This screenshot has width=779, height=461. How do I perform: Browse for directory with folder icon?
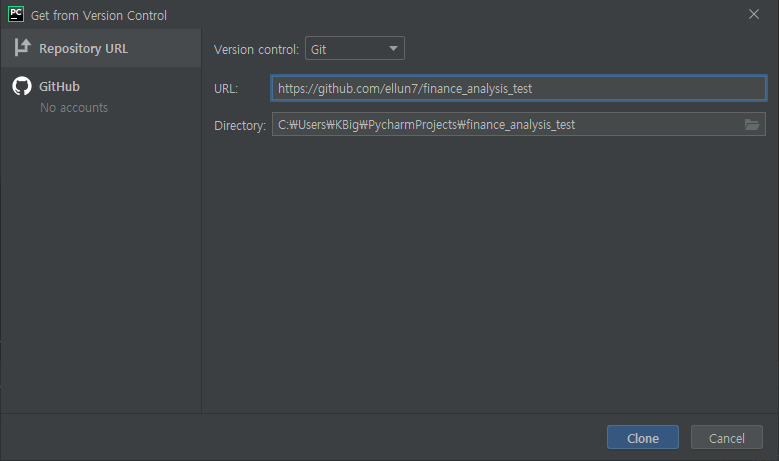coord(752,125)
